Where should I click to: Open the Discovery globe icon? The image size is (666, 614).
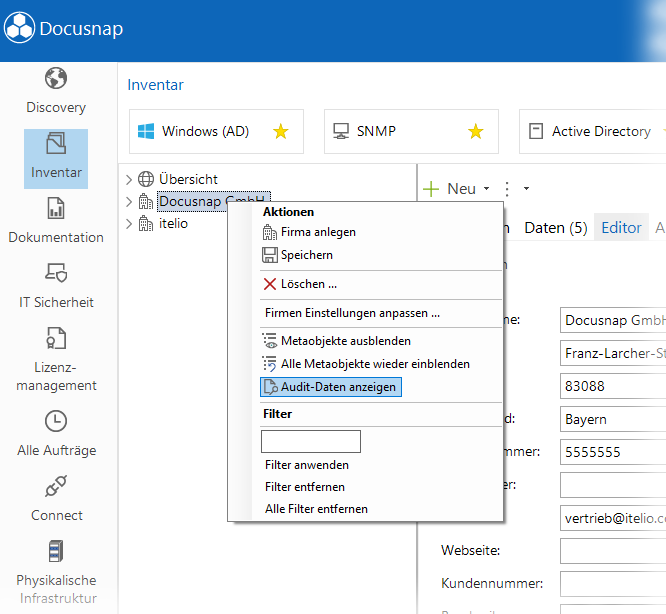pyautogui.click(x=56, y=78)
